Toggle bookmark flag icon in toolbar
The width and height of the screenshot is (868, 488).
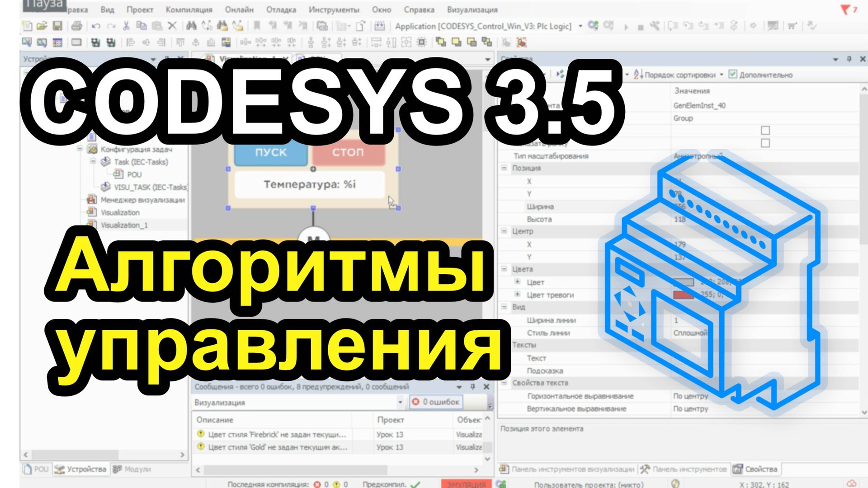[x=257, y=26]
